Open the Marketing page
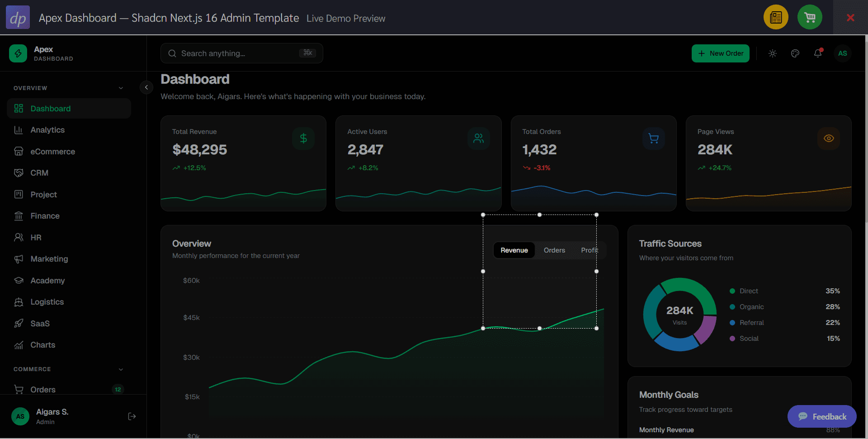868x439 pixels. (x=69, y=259)
